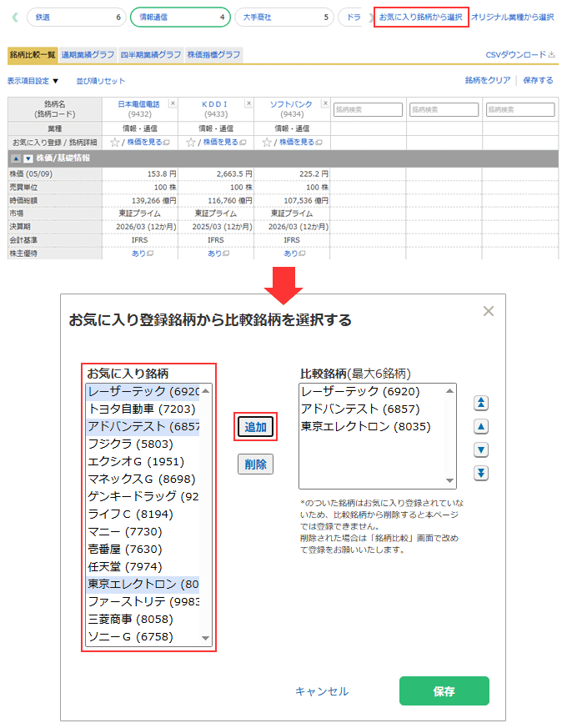Open ソフトバンク (9434) stock link

coord(291,104)
